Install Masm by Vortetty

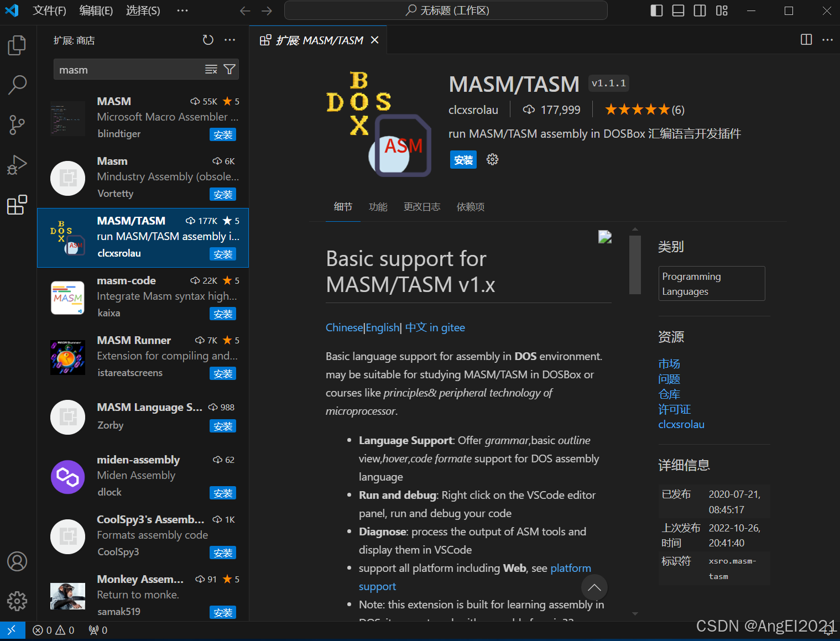pyautogui.click(x=223, y=195)
